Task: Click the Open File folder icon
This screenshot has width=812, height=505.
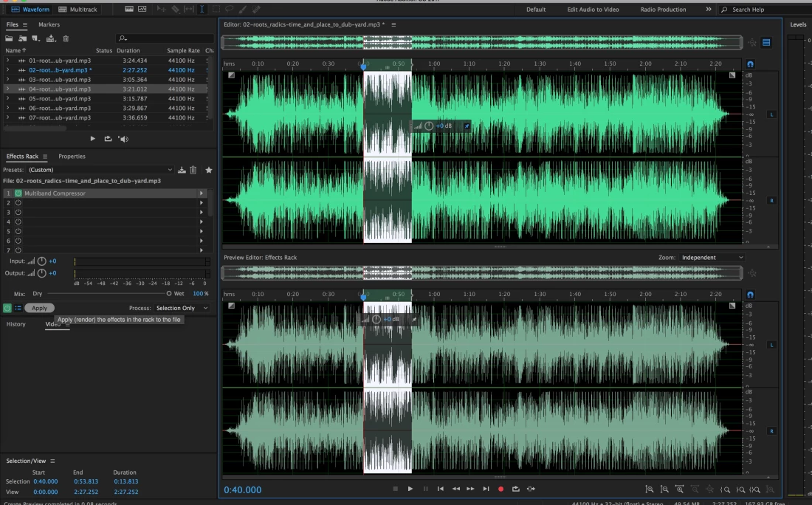Action: (x=10, y=38)
